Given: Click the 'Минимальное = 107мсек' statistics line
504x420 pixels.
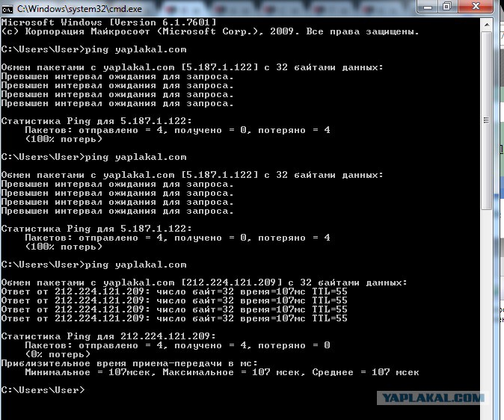Looking at the screenshot, I should (222, 372).
